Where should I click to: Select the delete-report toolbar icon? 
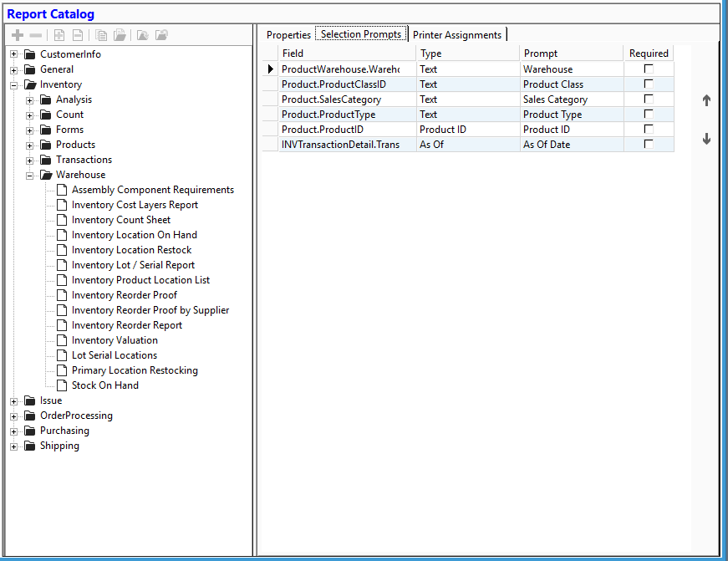coord(77,34)
